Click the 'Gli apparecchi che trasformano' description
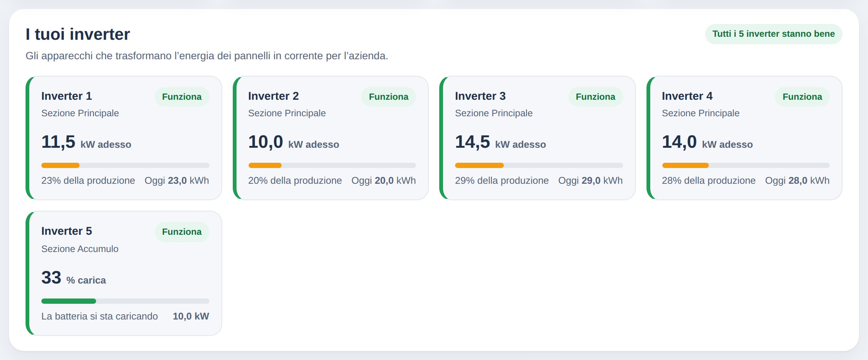 207,56
